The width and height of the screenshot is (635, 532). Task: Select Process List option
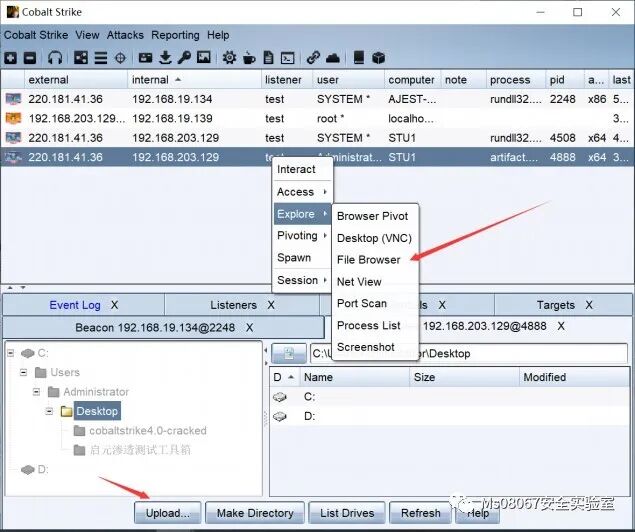pos(375,326)
